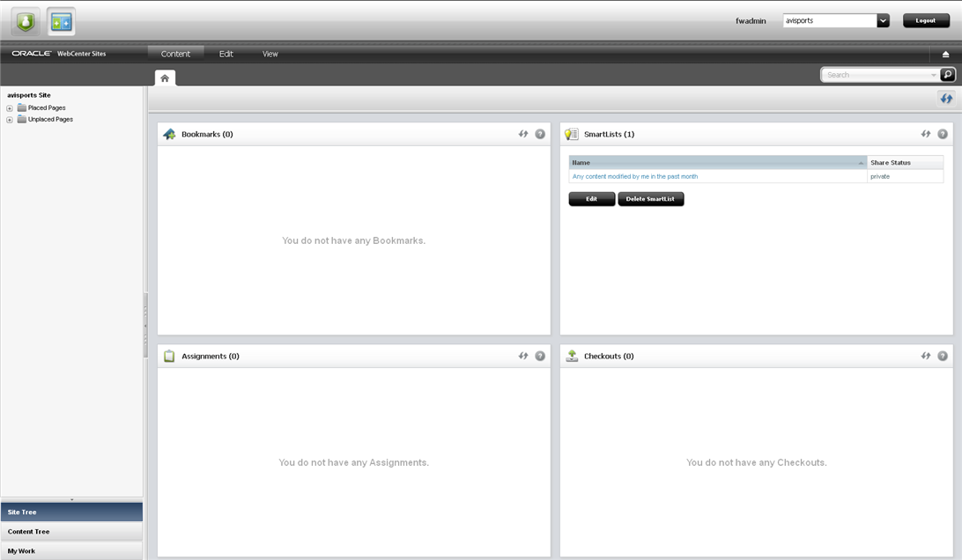Refresh the Checkouts widget
The width and height of the screenshot is (962, 560).
tap(926, 356)
